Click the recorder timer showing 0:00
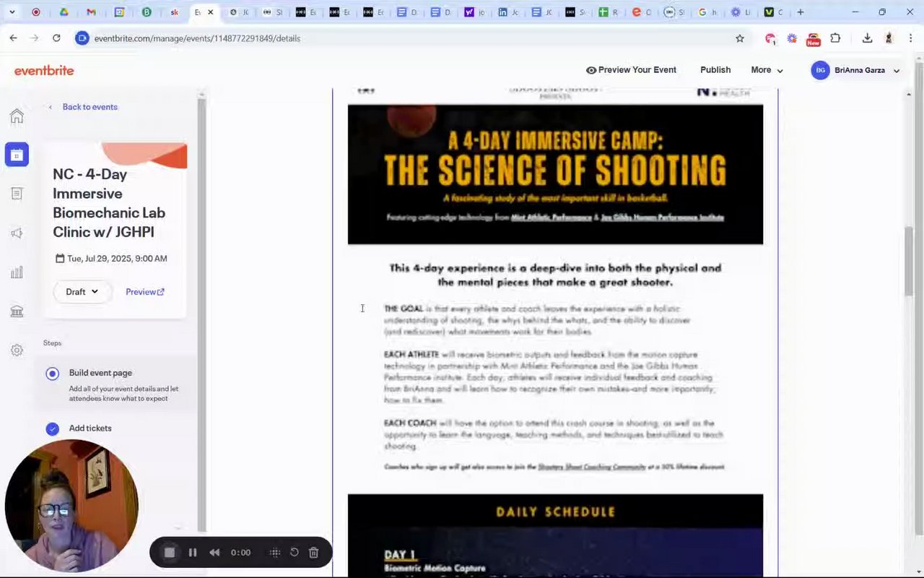The height and width of the screenshot is (578, 924). (240, 553)
